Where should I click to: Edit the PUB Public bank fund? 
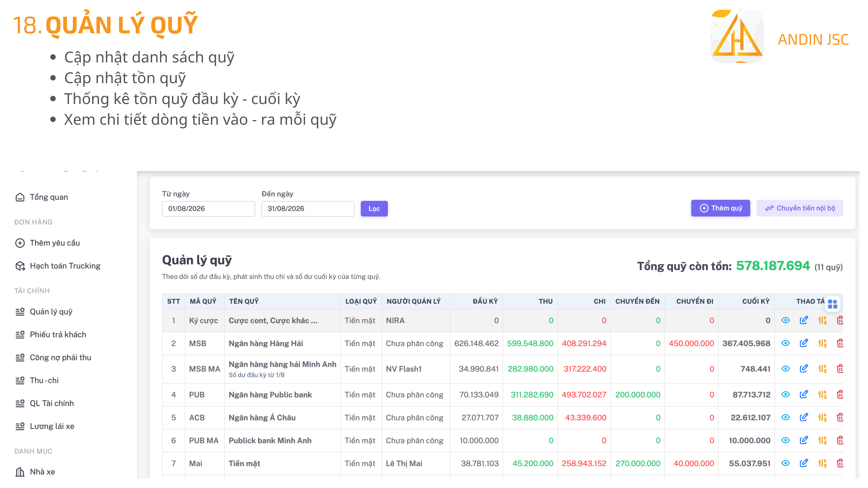point(804,394)
